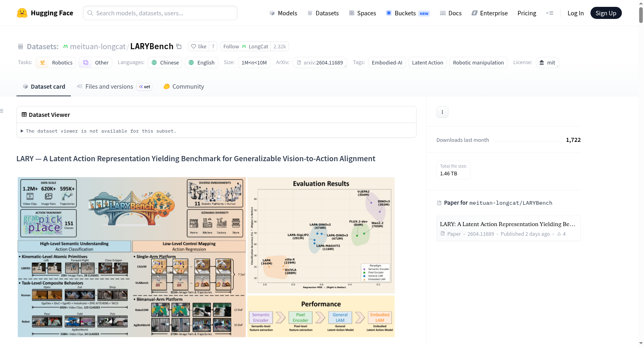Click the Evaluation Results chart image
Screen dimensions: 644x347
[x=321, y=235]
